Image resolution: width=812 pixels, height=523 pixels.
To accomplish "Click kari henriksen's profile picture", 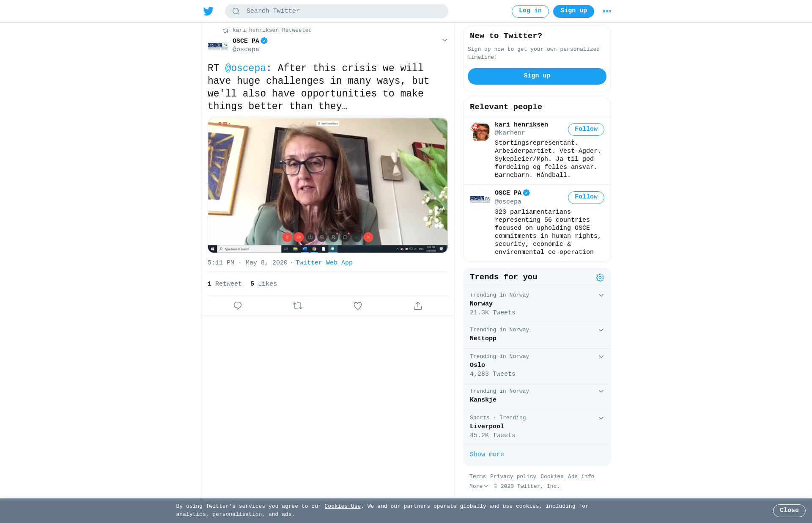I will (x=480, y=132).
